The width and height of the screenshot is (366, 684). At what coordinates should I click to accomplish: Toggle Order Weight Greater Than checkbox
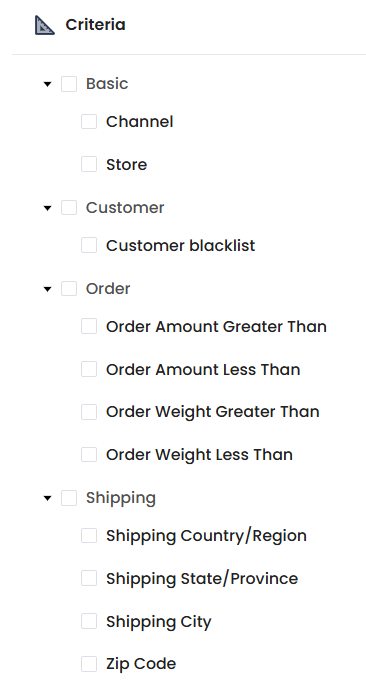(x=89, y=412)
